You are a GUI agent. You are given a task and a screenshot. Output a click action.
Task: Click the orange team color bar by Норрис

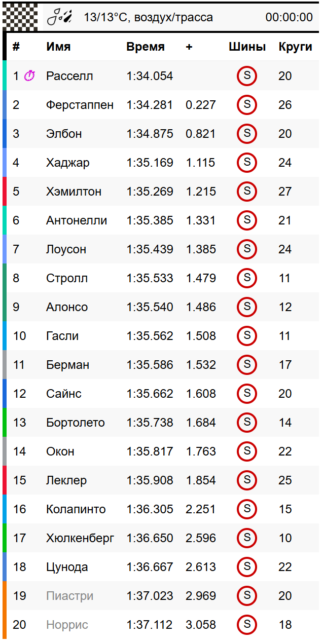click(5, 625)
